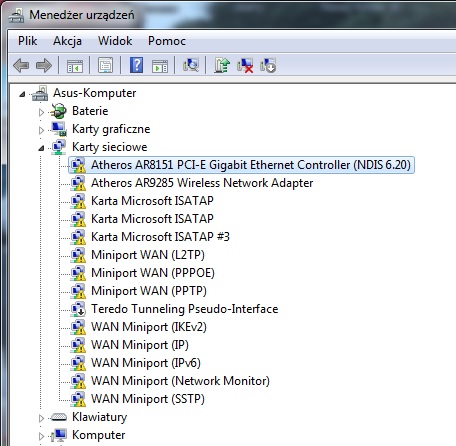Image resolution: width=456 pixels, height=446 pixels.
Task: Select Karta Microsoft ISATAP #3 device
Action: point(160,237)
